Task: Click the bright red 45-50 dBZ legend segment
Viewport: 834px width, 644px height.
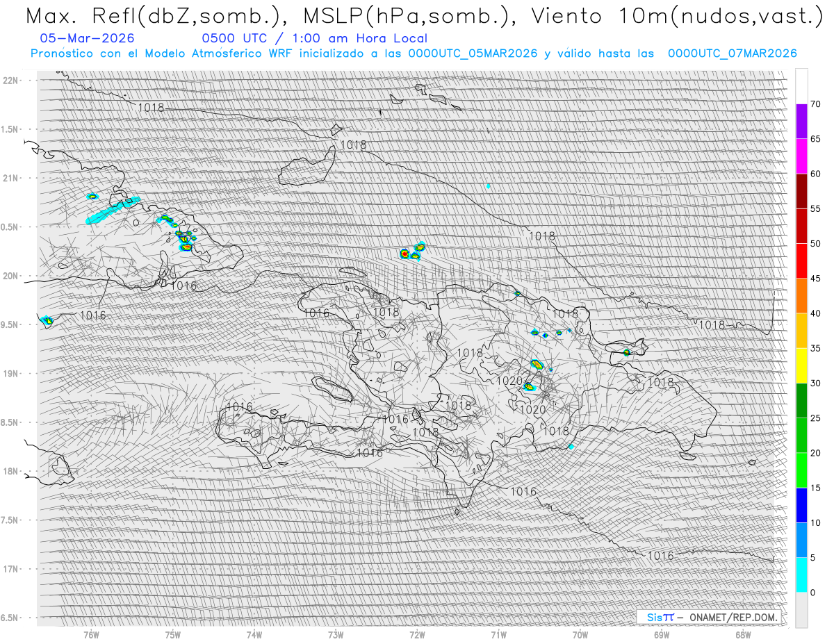Action: tap(801, 261)
